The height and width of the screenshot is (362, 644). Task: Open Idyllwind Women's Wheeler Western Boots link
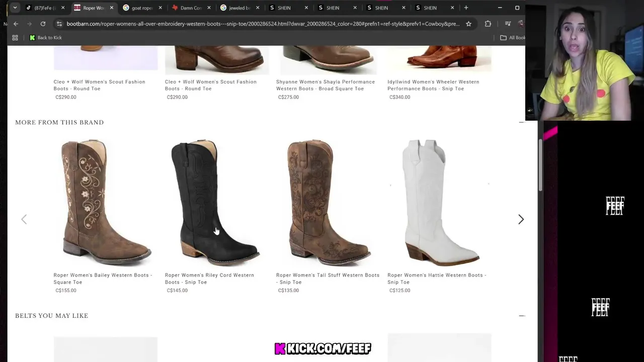click(x=433, y=85)
